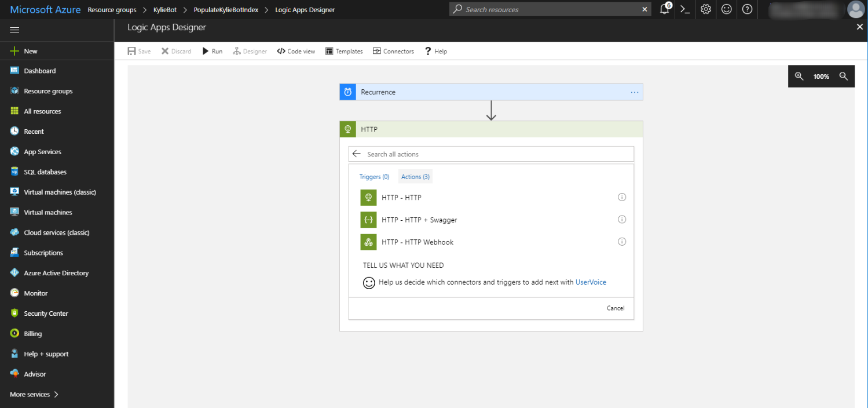Viewport: 868px width, 408px height.
Task: Zoom in on the designer canvas
Action: 799,76
